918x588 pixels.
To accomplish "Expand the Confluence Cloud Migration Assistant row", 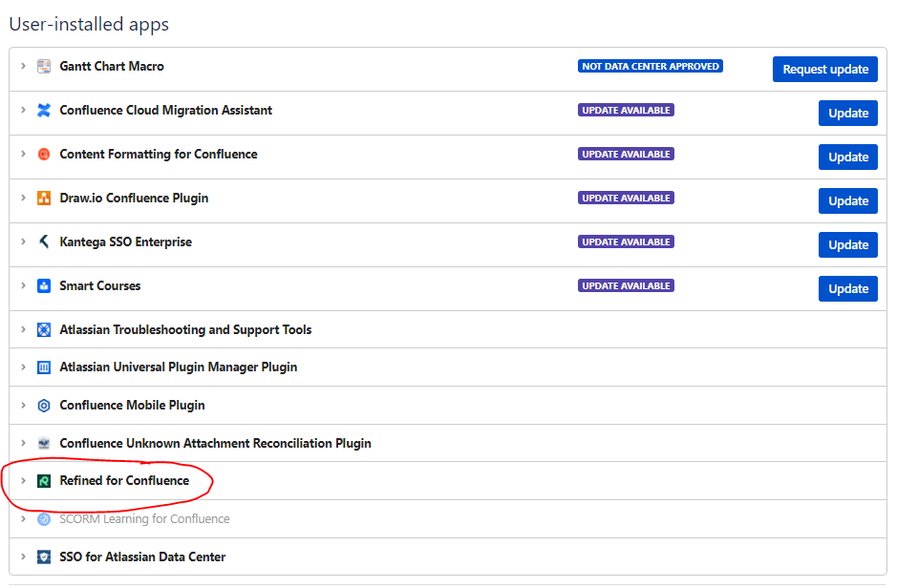I will click(24, 110).
